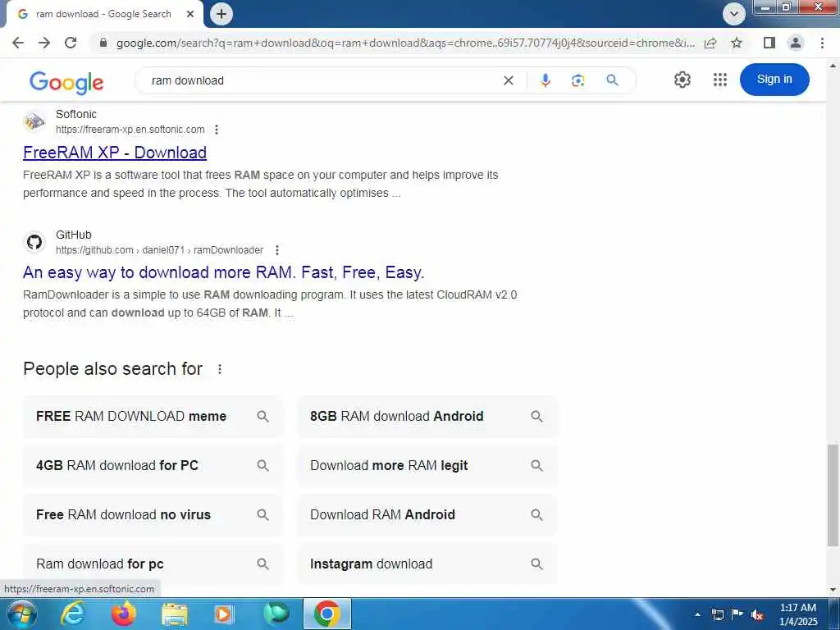Search Ram download for pc
Viewport: 840px width, 630px height.
[x=153, y=564]
